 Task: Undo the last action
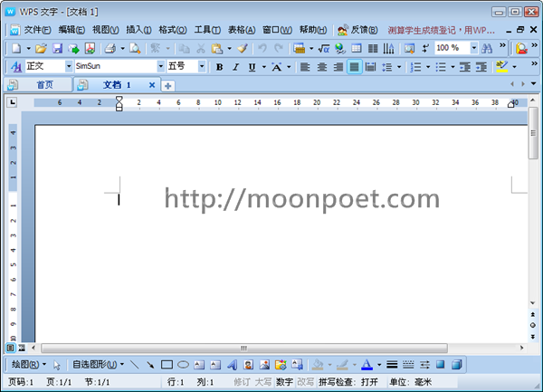click(262, 48)
